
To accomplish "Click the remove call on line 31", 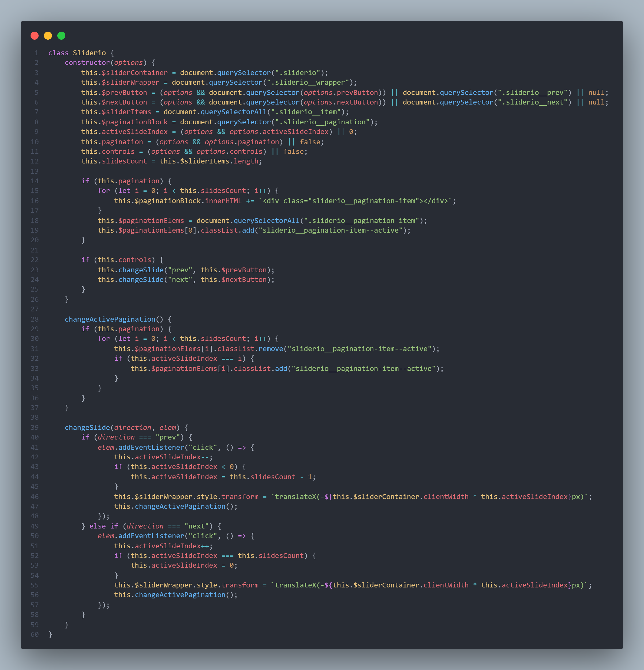I will tap(271, 349).
